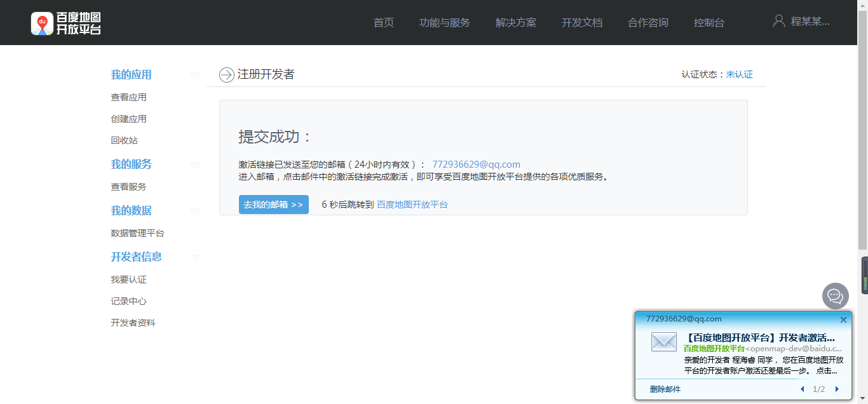The width and height of the screenshot is (868, 404).
Task: Click 删除邮件 in mail popup
Action: tap(665, 389)
